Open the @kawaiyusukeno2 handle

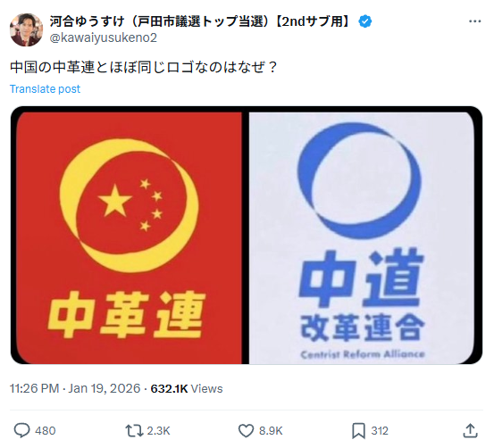(x=104, y=37)
